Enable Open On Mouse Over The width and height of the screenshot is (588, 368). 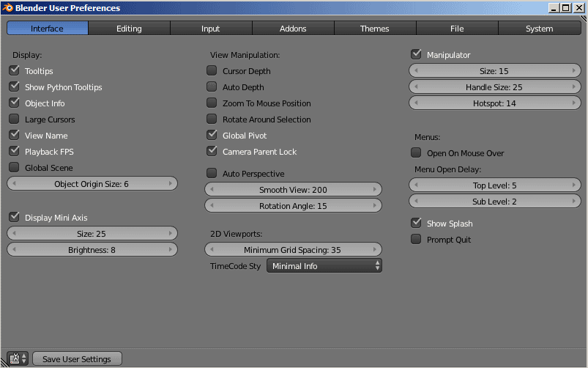tap(416, 152)
